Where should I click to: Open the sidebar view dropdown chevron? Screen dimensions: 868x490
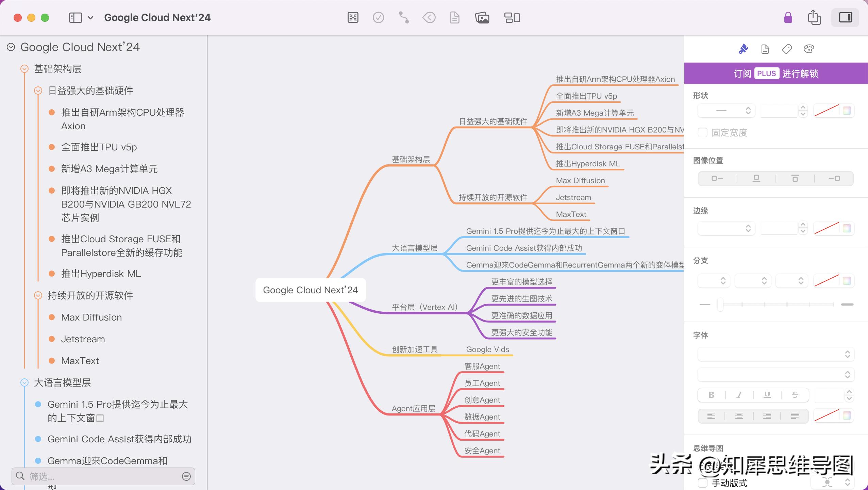click(90, 17)
